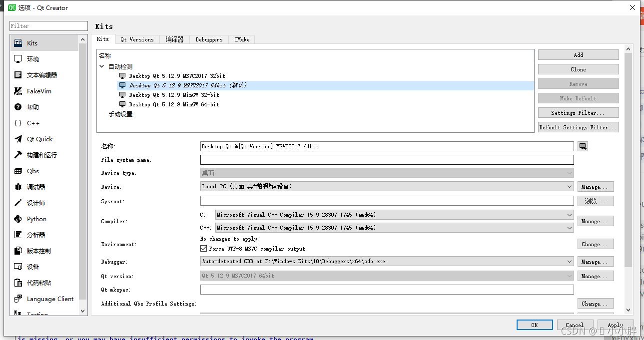Click Manage... next to Device
Image resolution: width=644 pixels, height=340 pixels.
tap(596, 187)
